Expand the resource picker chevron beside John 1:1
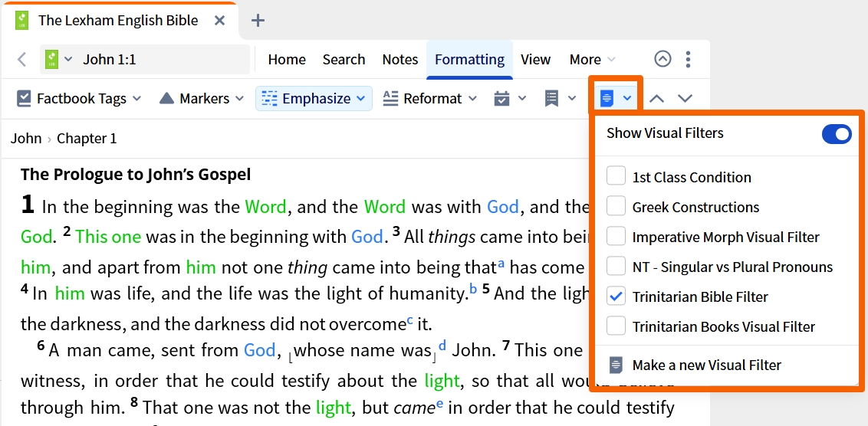 click(x=68, y=59)
